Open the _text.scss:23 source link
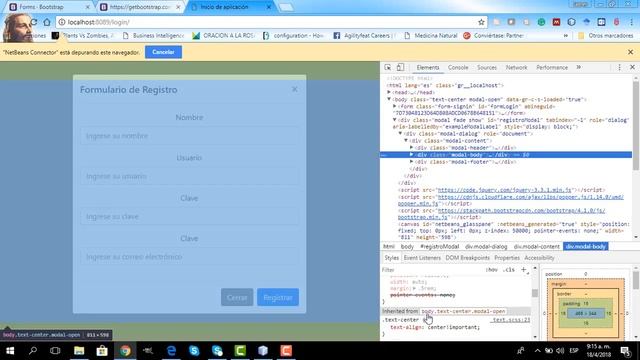Image resolution: width=640 pixels, height=360 pixels. pos(511,320)
